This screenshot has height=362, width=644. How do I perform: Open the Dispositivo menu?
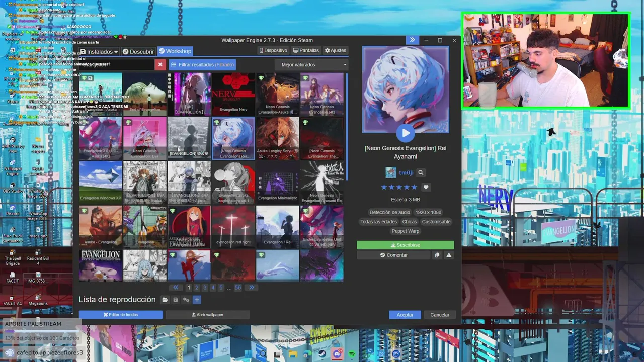[274, 50]
